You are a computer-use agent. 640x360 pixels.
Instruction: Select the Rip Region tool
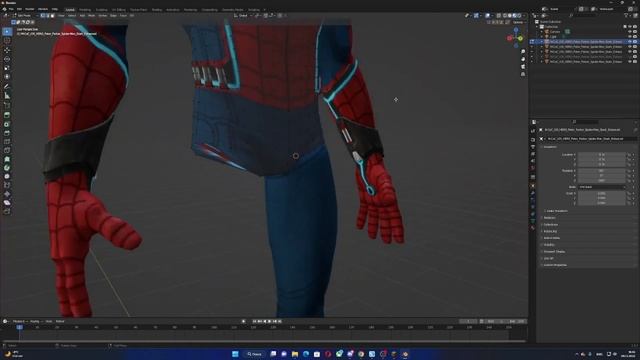click(7, 211)
